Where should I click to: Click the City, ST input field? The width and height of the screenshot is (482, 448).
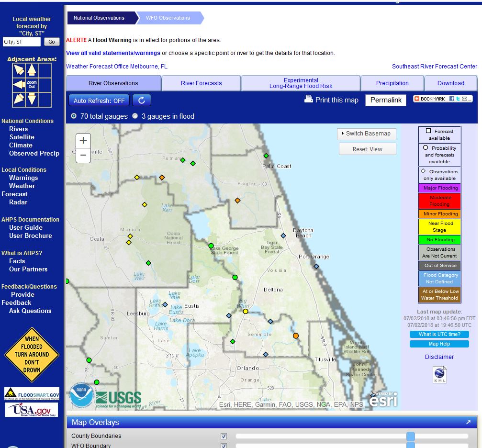(22, 42)
